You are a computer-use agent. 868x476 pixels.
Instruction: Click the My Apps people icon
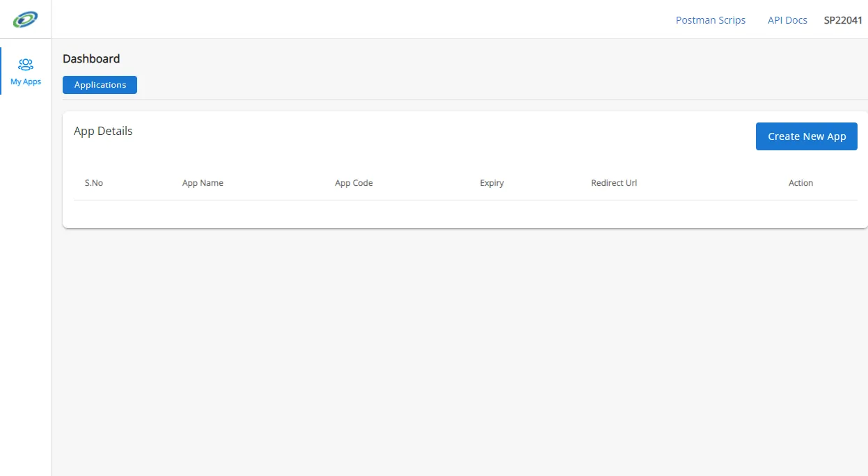click(x=26, y=65)
